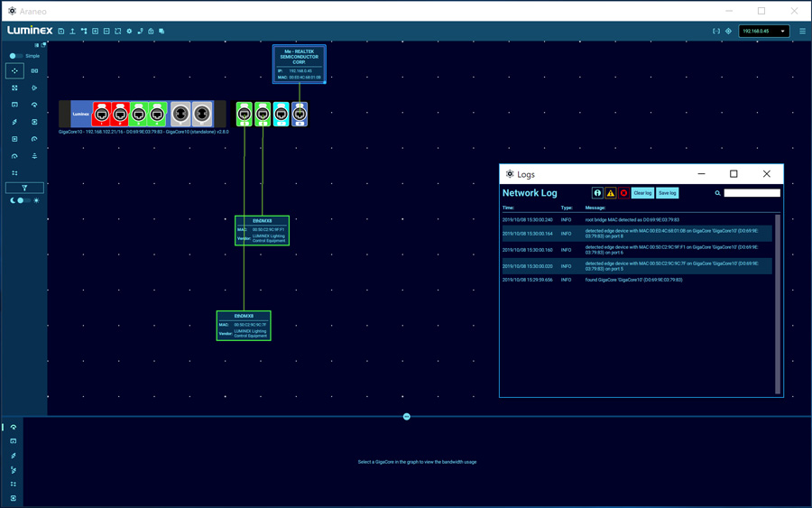Click the expand-arrows icon below the move tool

(14, 88)
